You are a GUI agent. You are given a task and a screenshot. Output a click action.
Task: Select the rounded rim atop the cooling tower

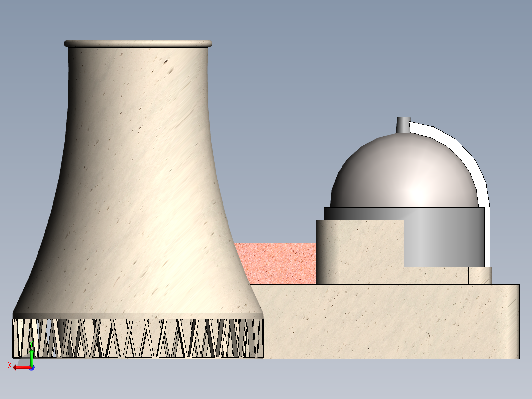tap(138, 44)
